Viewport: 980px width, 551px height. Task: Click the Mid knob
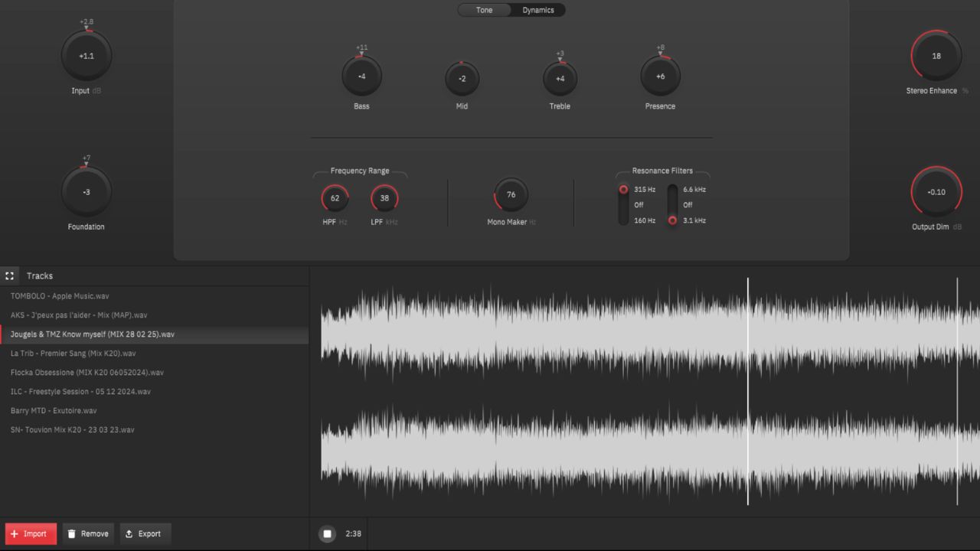(x=462, y=79)
